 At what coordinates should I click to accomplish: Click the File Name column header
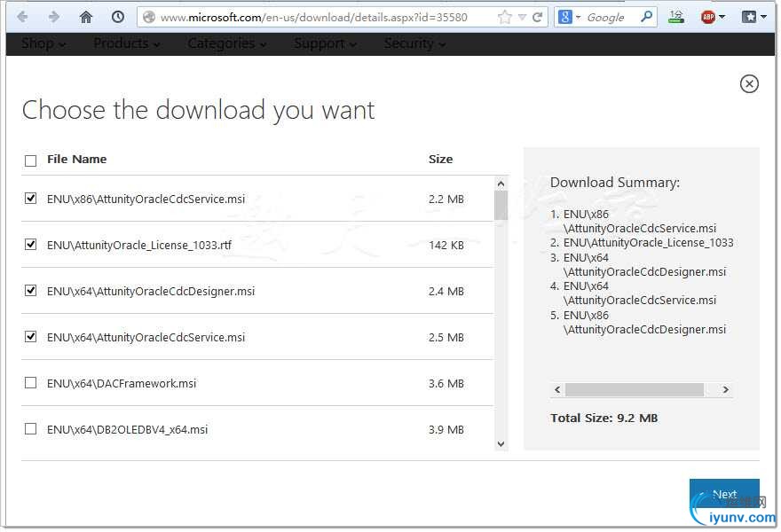[76, 160]
